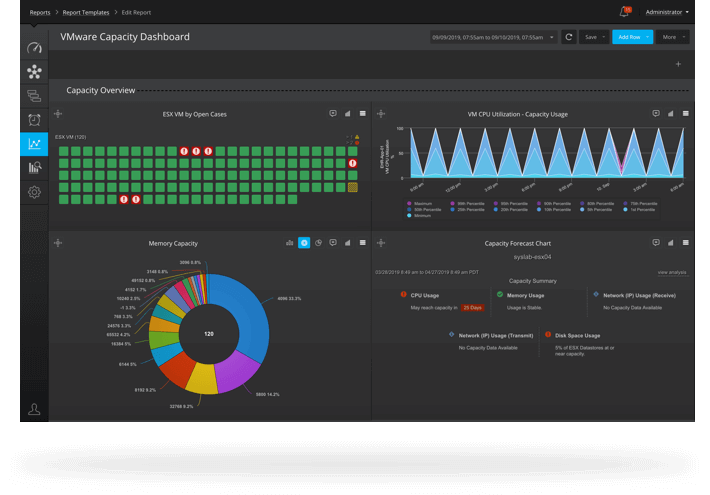Expand the Save button dropdown arrow
The height and width of the screenshot is (495, 710).
tap(604, 37)
